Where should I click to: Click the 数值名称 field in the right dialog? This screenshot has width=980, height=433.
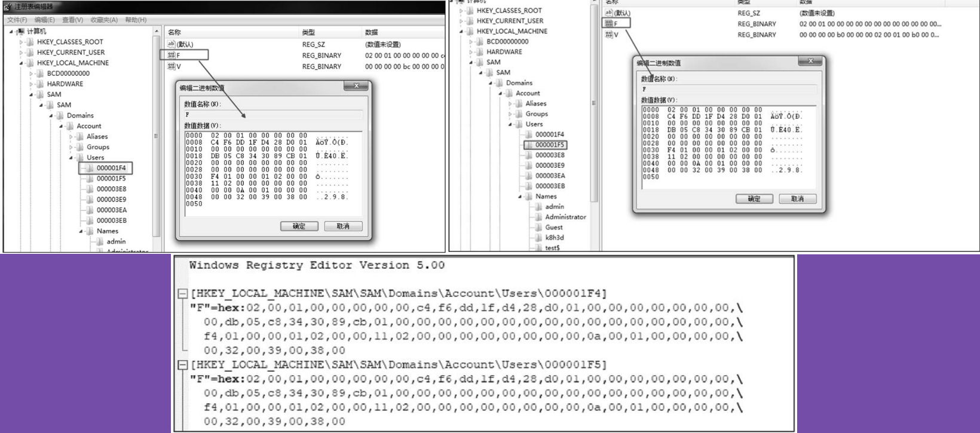pyautogui.click(x=728, y=89)
